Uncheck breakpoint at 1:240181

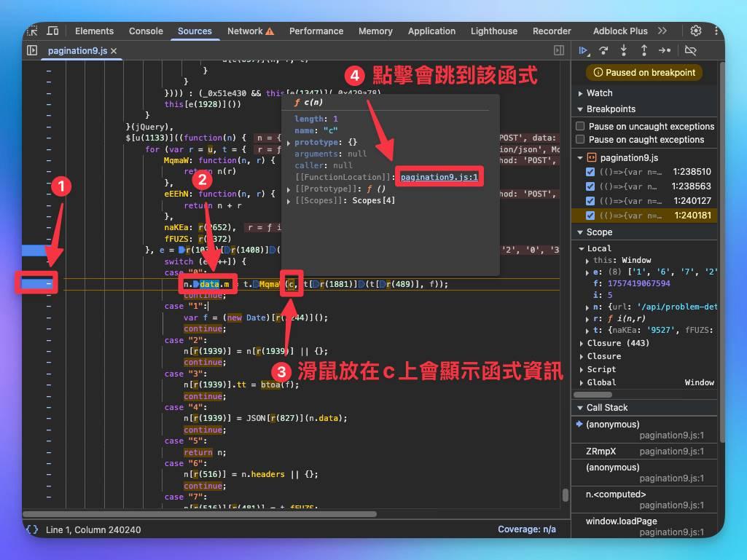590,216
